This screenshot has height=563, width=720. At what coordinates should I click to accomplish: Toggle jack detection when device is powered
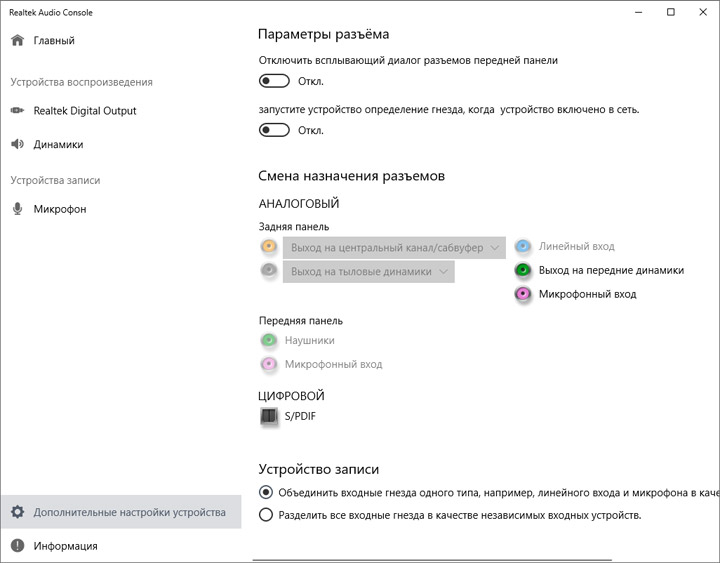(x=274, y=130)
